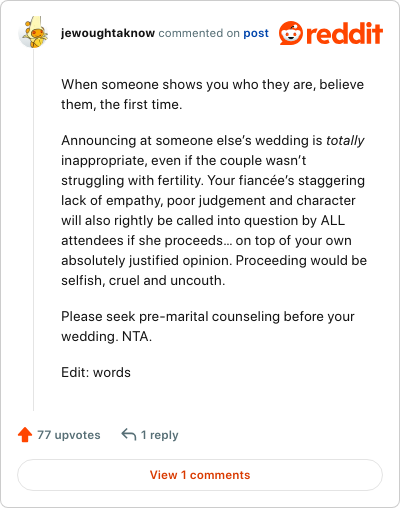Click the italic word "totally"
This screenshot has width=400, height=508.
pyautogui.click(x=345, y=141)
